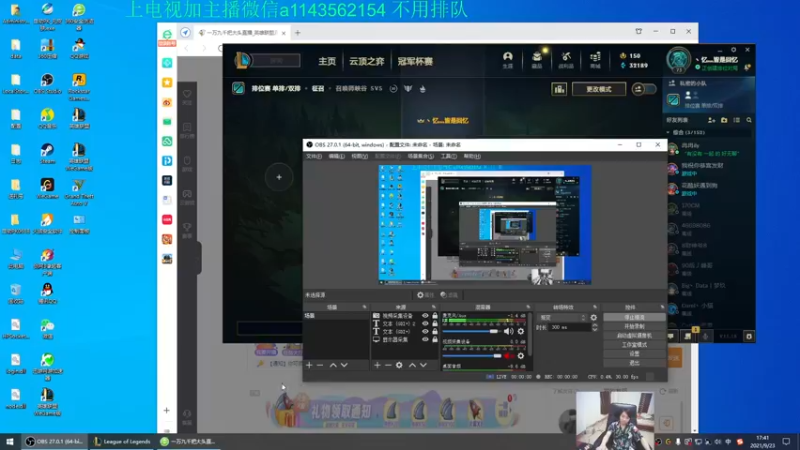Open OBS Tools menu
The height and width of the screenshot is (450, 800).
click(x=448, y=156)
